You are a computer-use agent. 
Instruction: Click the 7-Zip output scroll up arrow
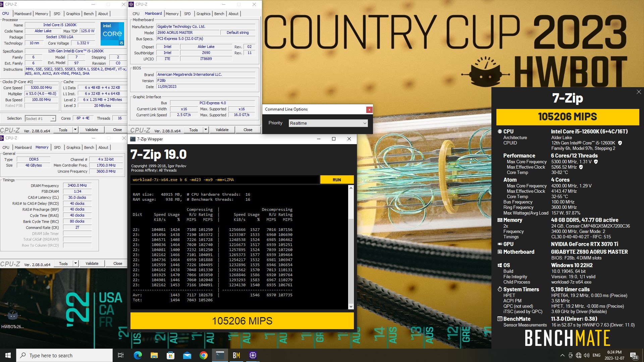(351, 188)
